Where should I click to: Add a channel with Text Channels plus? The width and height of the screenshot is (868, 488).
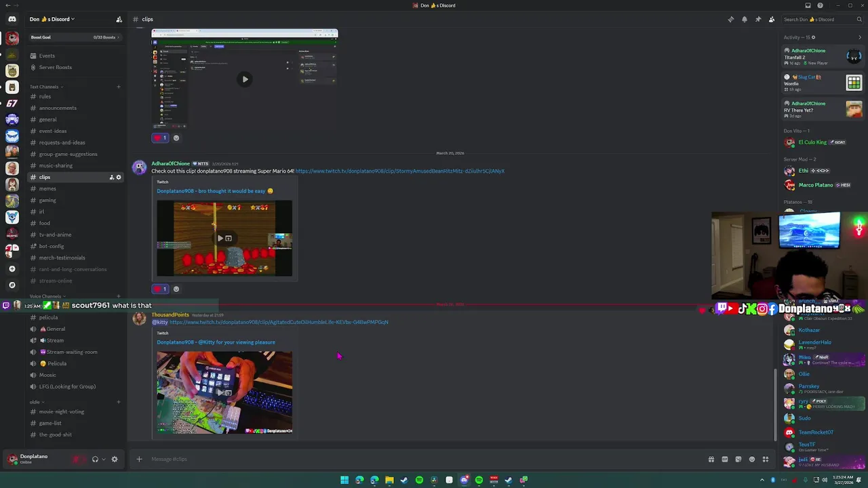click(119, 87)
